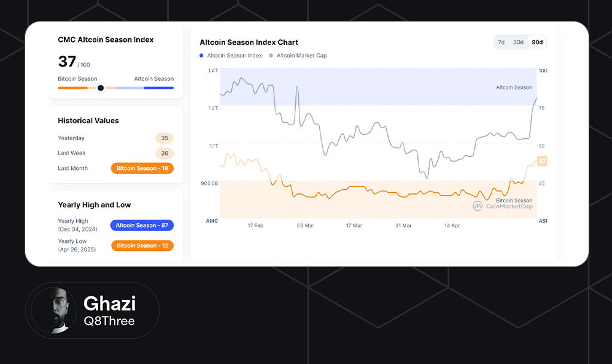Click the Altcoin Season zone label
Viewport: 612px width, 364px height.
tap(514, 87)
